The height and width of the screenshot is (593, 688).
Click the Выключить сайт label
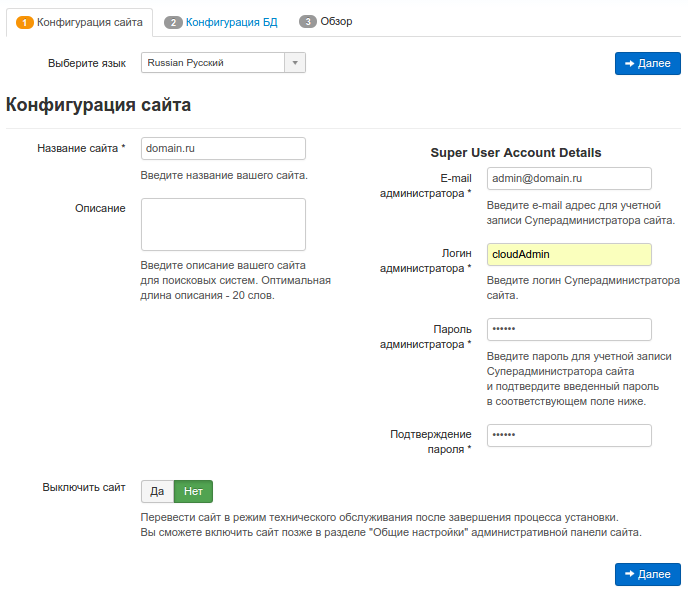click(x=84, y=488)
